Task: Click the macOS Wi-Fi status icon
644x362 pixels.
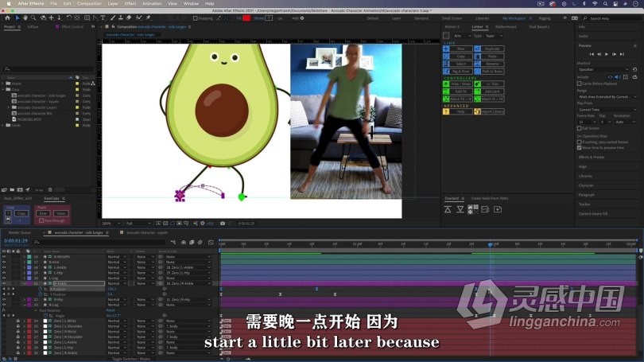Action: pyautogui.click(x=595, y=4)
